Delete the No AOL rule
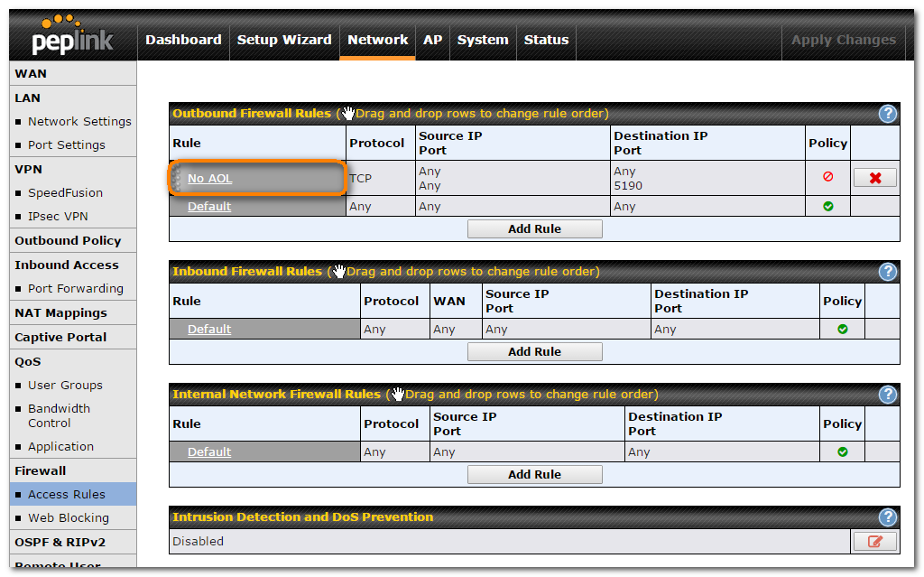924x577 pixels. pyautogui.click(x=874, y=178)
